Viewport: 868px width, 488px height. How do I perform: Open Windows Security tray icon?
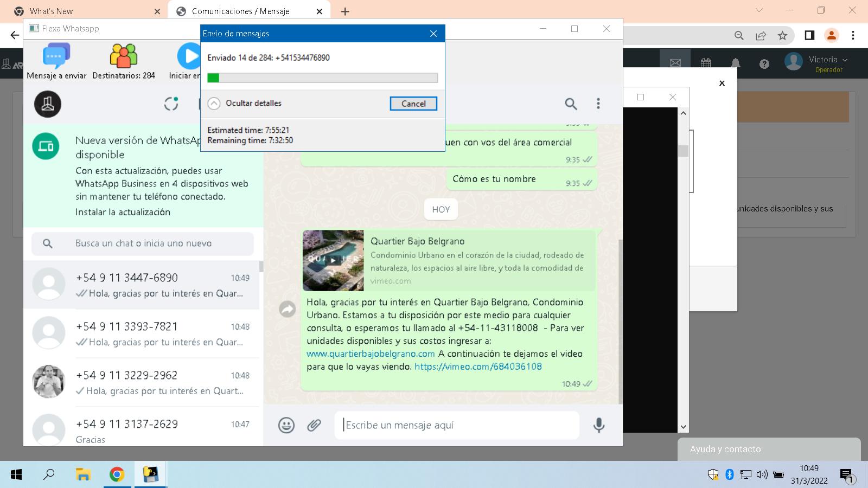[713, 474]
